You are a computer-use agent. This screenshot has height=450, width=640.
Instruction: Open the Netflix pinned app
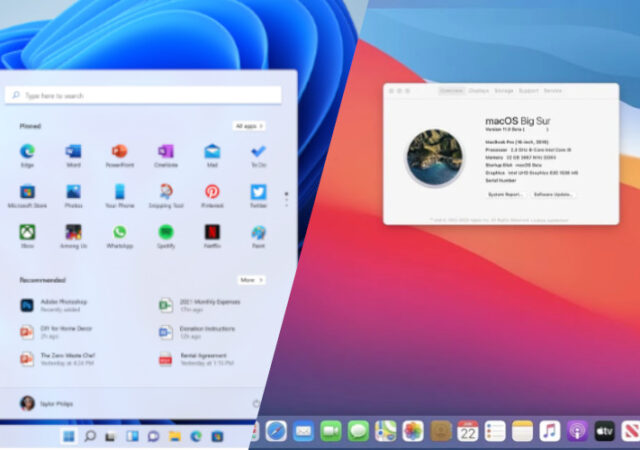pyautogui.click(x=212, y=232)
